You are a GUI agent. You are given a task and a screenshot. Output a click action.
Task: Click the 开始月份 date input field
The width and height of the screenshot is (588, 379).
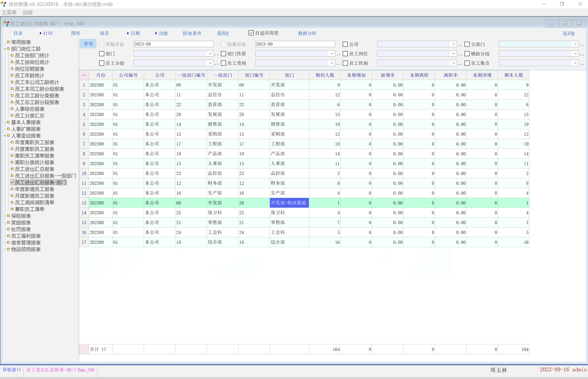173,44
